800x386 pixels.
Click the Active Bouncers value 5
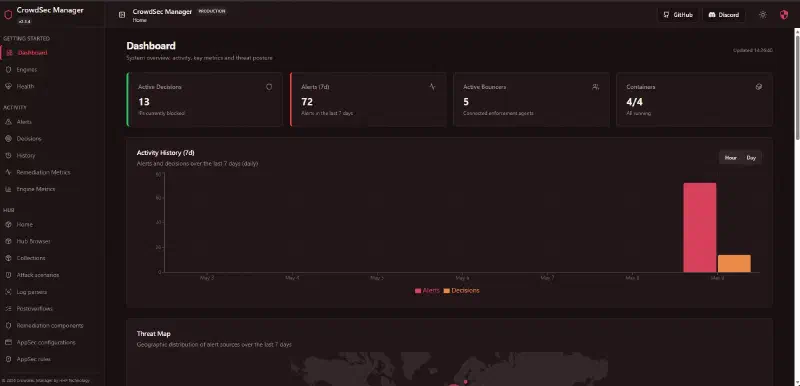[466, 102]
